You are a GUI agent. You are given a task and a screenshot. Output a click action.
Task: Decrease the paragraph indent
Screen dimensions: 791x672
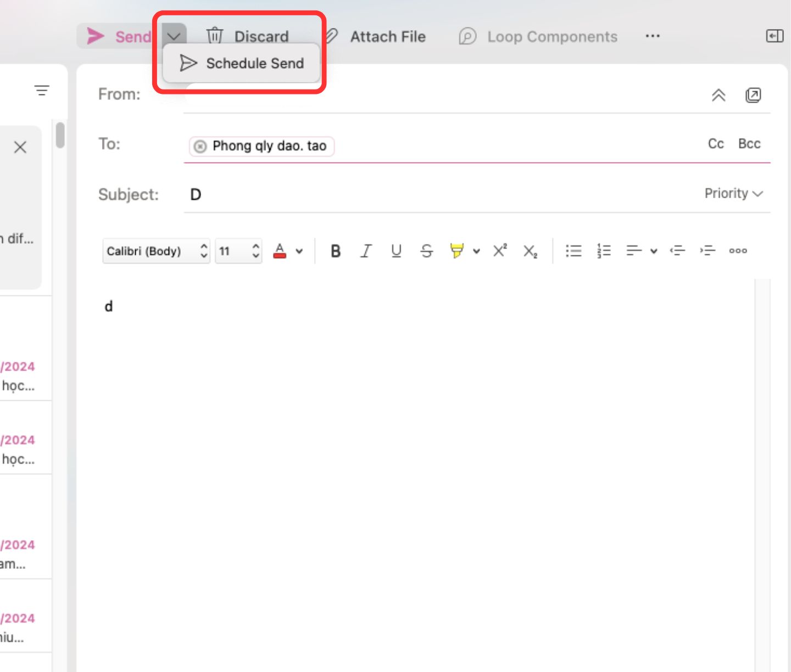click(677, 251)
